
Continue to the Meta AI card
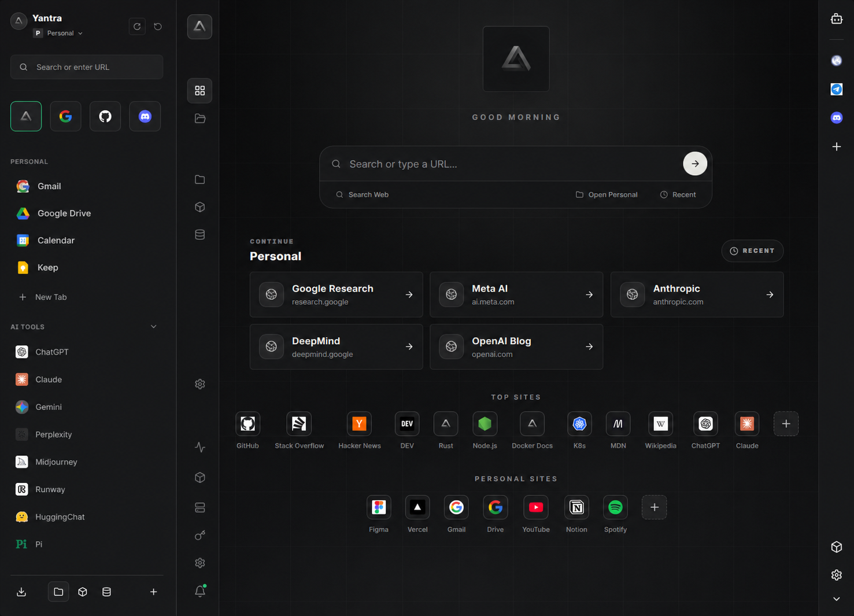[x=516, y=294]
